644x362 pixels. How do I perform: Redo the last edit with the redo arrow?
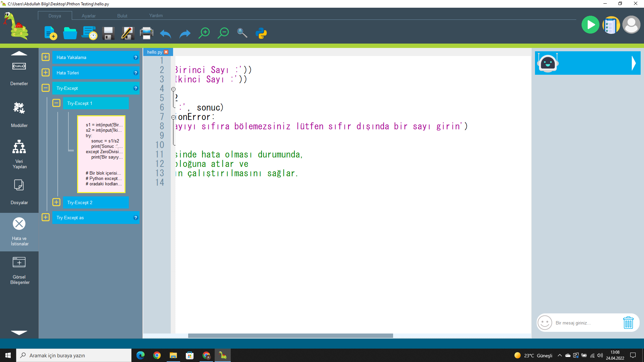coord(185,34)
